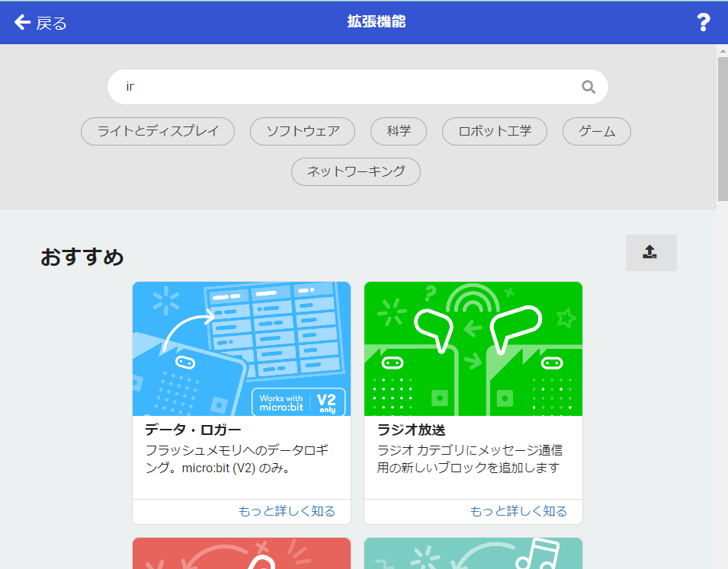Click ラジオ放送 card title
Image resolution: width=728 pixels, height=569 pixels.
[412, 430]
